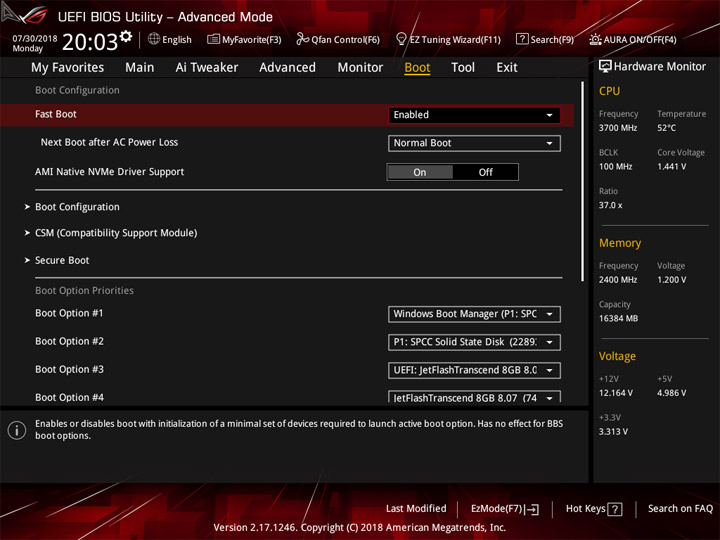Toggle AURA ON/OFF light icon
The height and width of the screenshot is (540, 720).
point(595,39)
